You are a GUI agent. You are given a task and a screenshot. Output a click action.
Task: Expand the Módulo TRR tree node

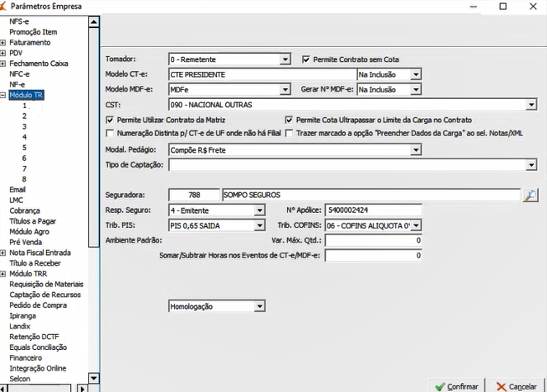point(2,274)
